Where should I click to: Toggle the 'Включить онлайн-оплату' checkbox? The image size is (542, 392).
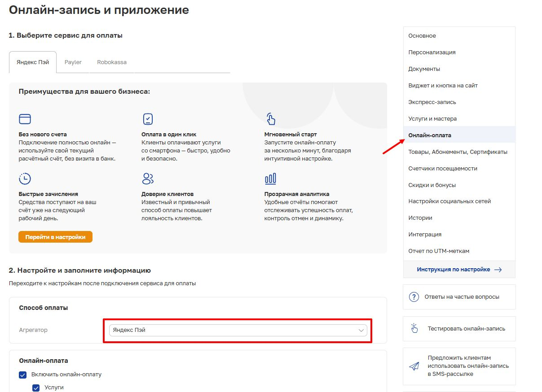[x=23, y=375]
